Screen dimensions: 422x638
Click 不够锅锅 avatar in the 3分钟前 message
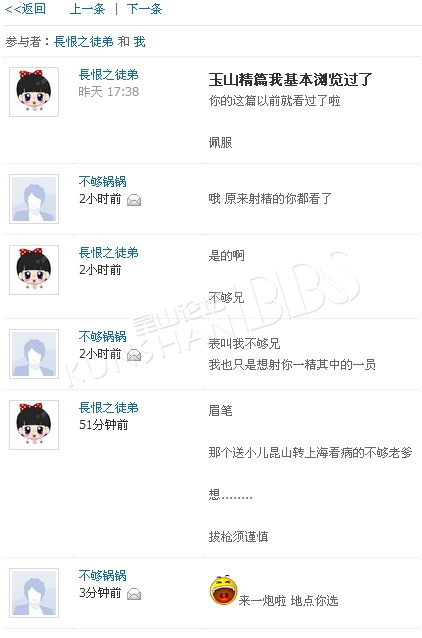[34, 593]
